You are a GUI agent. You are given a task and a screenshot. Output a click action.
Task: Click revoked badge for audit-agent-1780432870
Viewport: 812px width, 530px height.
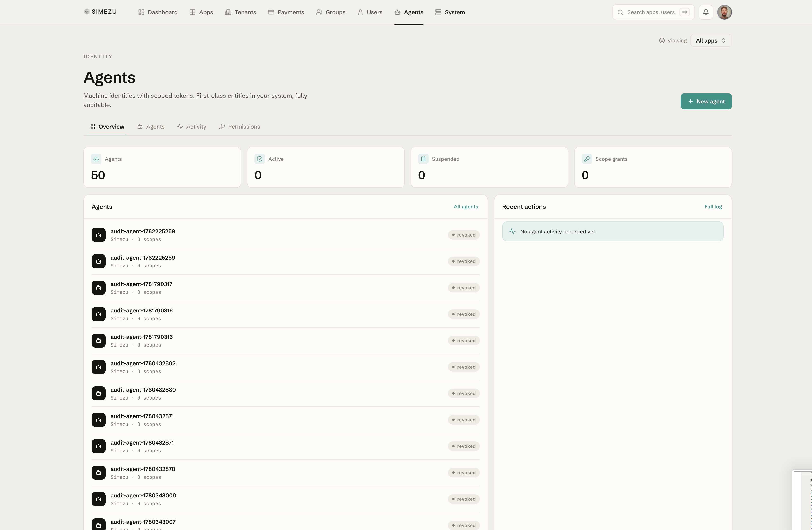pyautogui.click(x=464, y=473)
